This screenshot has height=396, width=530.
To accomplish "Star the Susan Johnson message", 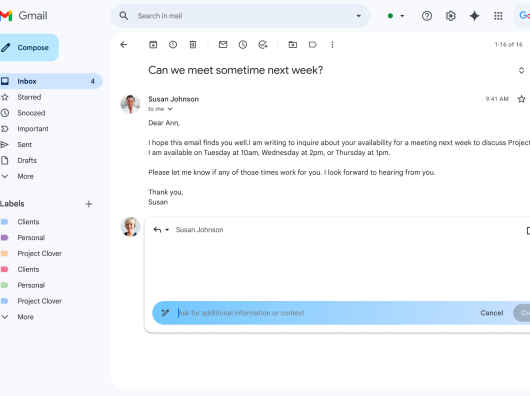I will 521,99.
